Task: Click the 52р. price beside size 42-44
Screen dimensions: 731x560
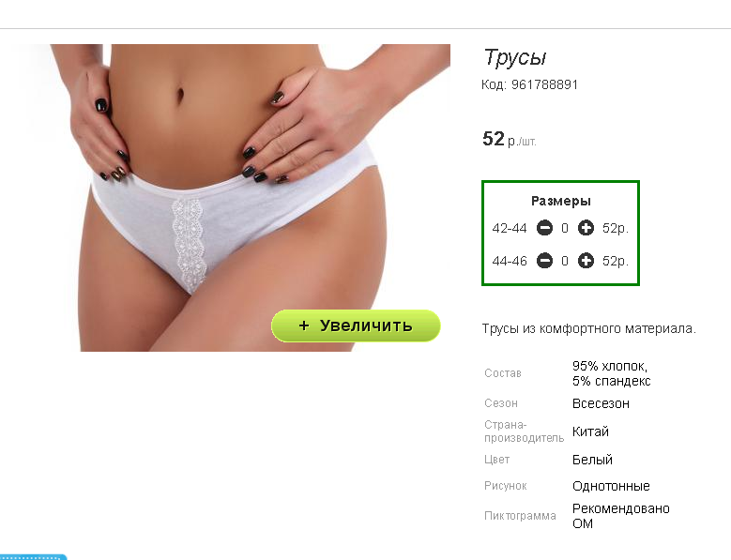Action: (616, 228)
